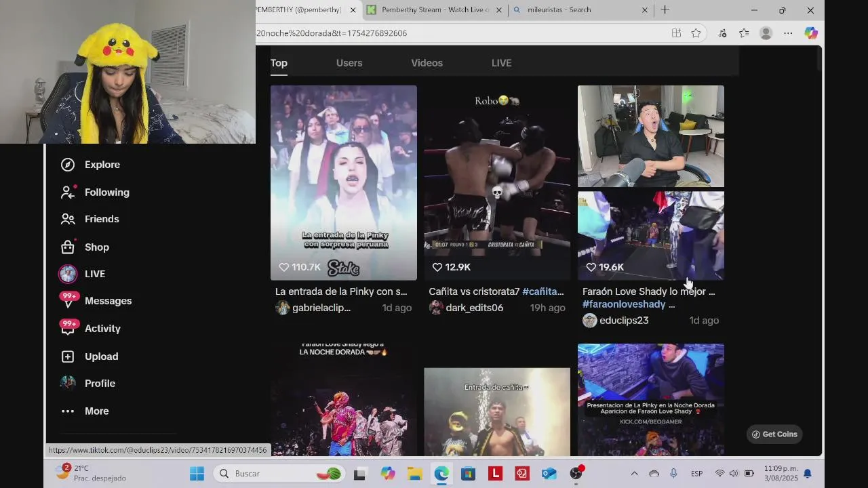Open Profile avatar icon in sidebar
The image size is (868, 488).
(x=67, y=384)
